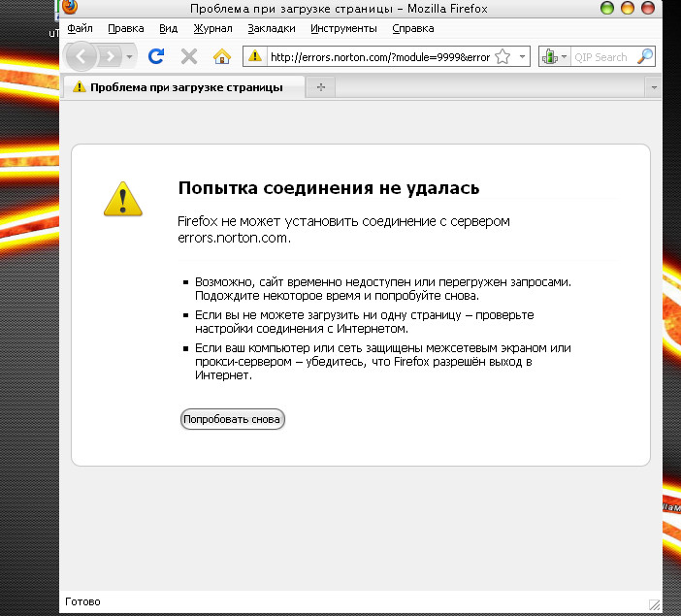Open the Инструменты menu

click(x=343, y=28)
